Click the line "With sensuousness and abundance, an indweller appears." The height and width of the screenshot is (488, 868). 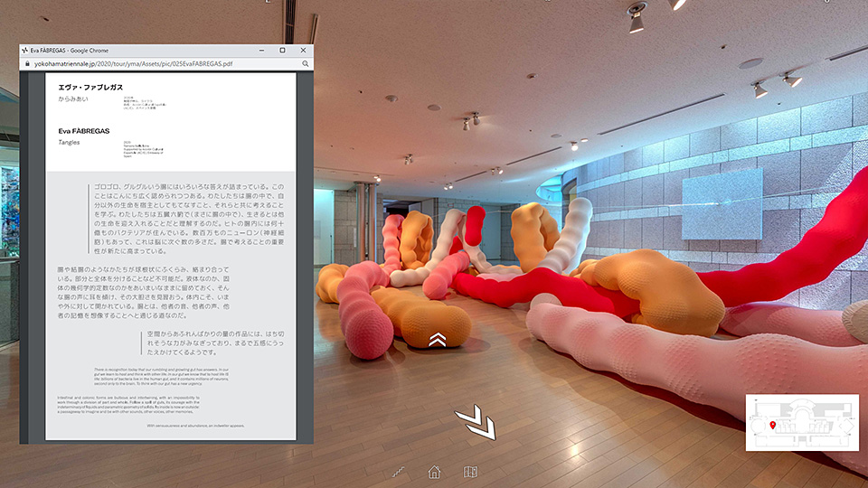(195, 426)
